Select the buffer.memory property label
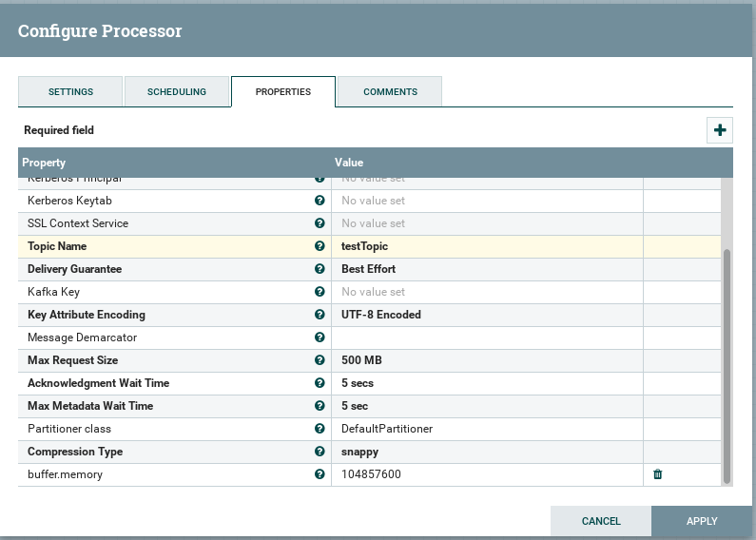This screenshot has height=540, width=756. tap(65, 474)
